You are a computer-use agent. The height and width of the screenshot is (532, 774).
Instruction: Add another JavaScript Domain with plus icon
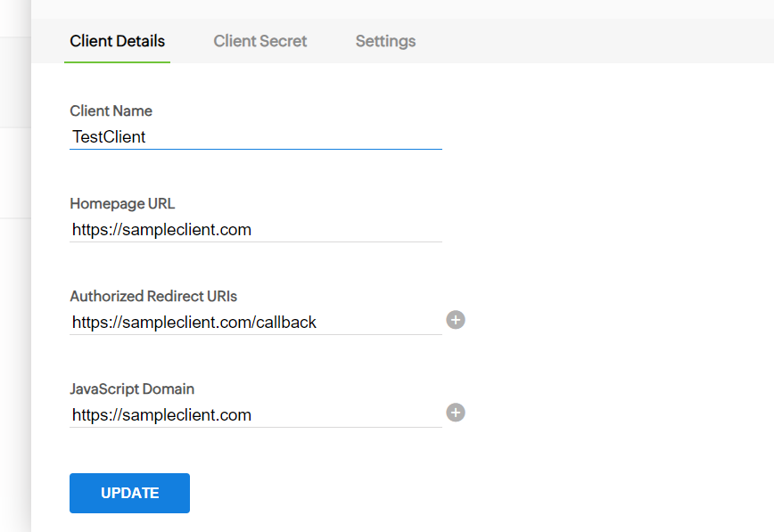tap(456, 413)
